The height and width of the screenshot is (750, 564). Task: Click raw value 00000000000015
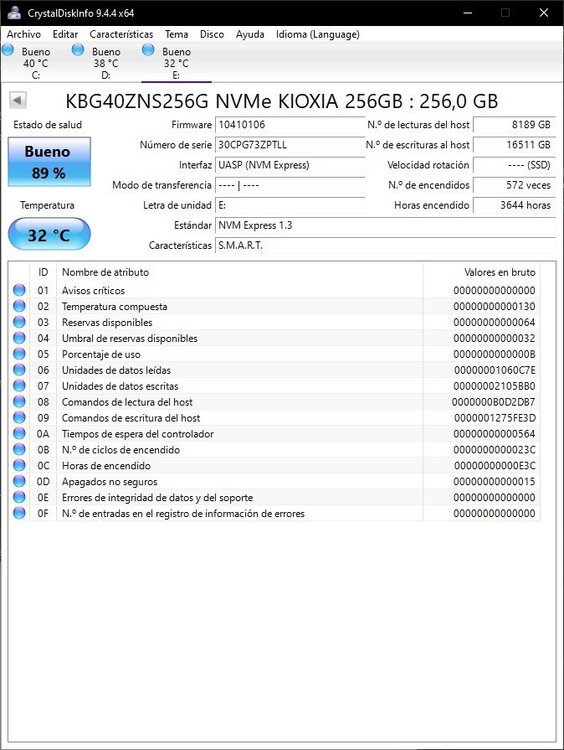click(x=494, y=482)
